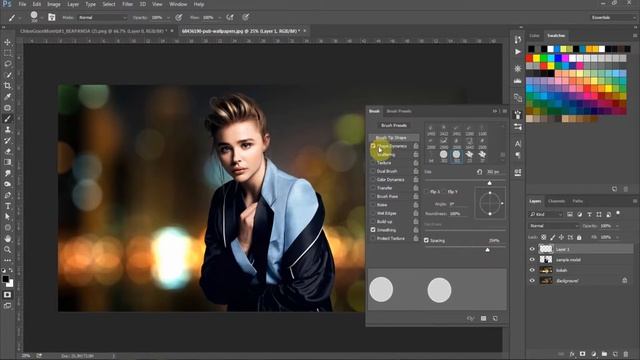Open the Layers panel Fill dropdown

[x=617, y=237]
